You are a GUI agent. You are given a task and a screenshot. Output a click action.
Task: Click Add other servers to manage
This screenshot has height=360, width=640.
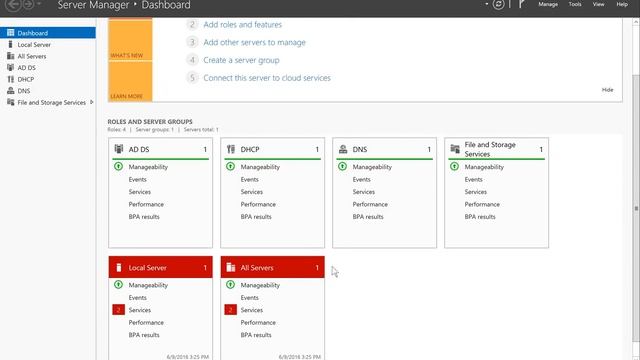(254, 42)
